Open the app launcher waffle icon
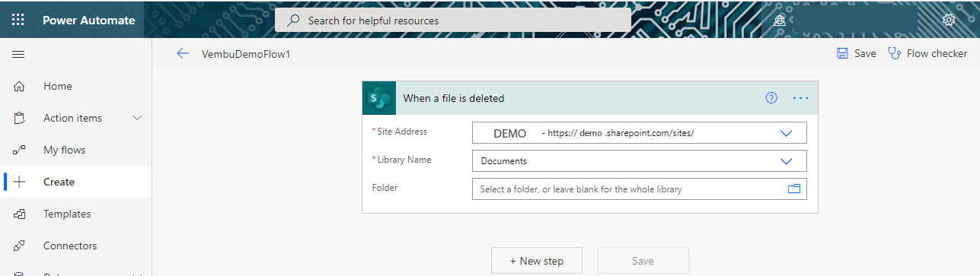This screenshot has width=980, height=276. 18,20
